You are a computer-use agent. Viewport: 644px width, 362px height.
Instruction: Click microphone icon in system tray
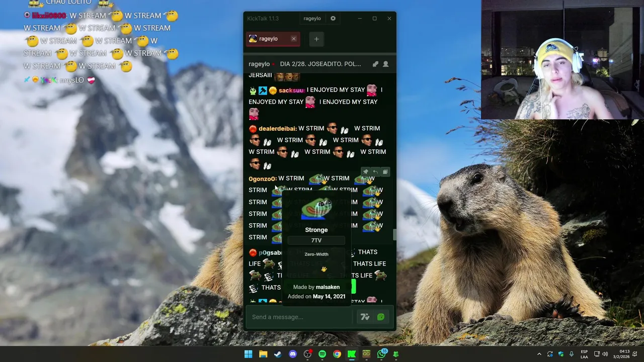(572, 354)
